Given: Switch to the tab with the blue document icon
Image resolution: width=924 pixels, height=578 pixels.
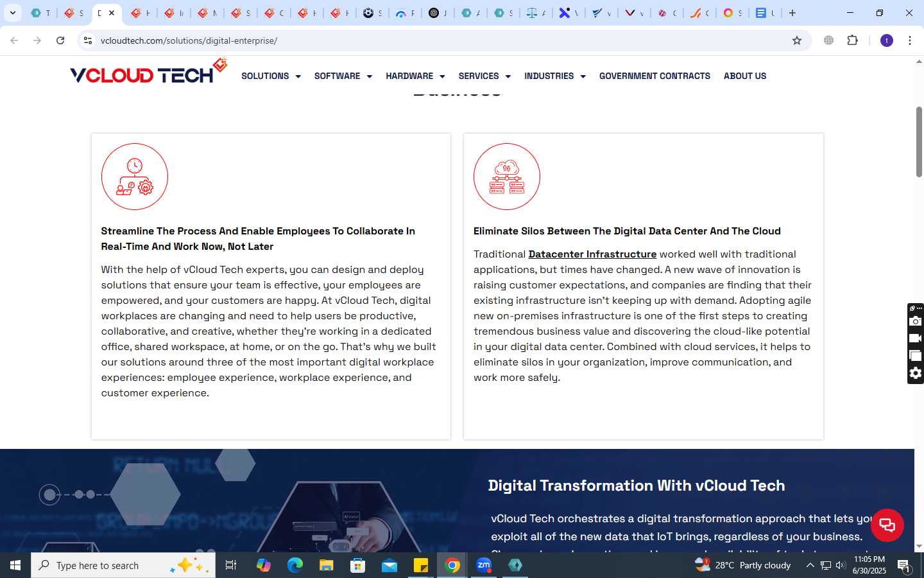Looking at the screenshot, I should pyautogui.click(x=764, y=13).
